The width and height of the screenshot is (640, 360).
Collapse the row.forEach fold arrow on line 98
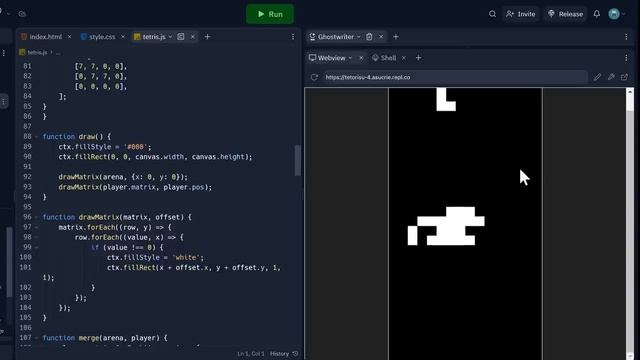coord(36,237)
